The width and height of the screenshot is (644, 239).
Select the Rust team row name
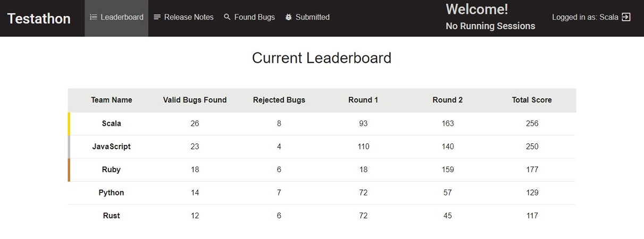pos(111,216)
